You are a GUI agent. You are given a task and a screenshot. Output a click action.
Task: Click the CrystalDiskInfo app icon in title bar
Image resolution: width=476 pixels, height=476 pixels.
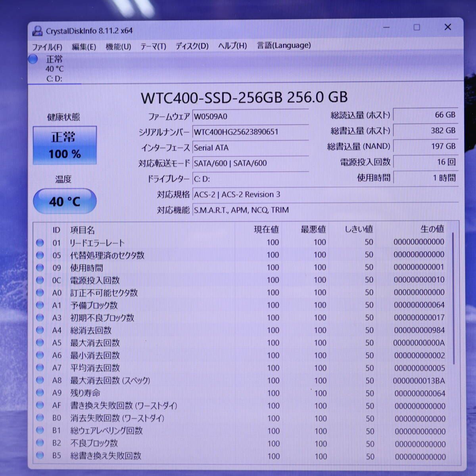[37, 31]
